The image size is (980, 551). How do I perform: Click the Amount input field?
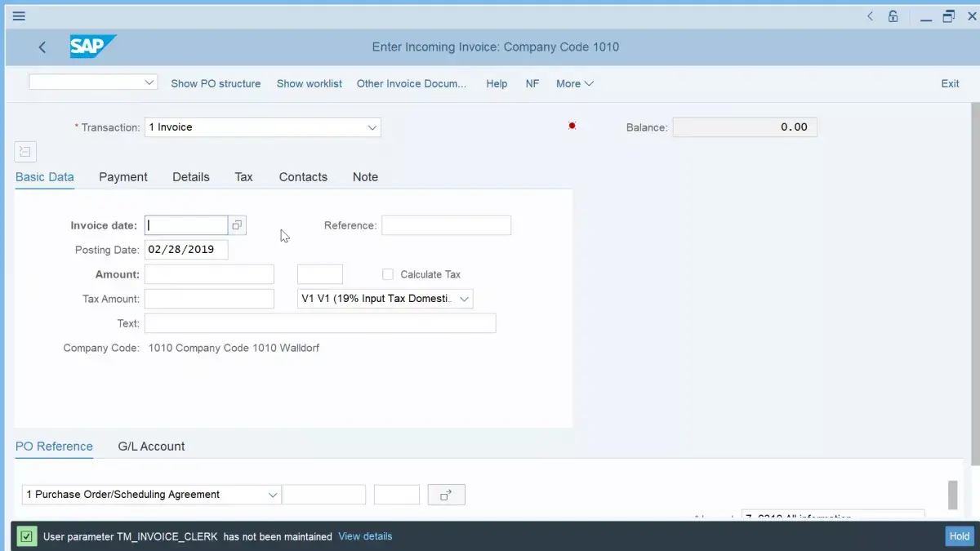pyautogui.click(x=209, y=274)
